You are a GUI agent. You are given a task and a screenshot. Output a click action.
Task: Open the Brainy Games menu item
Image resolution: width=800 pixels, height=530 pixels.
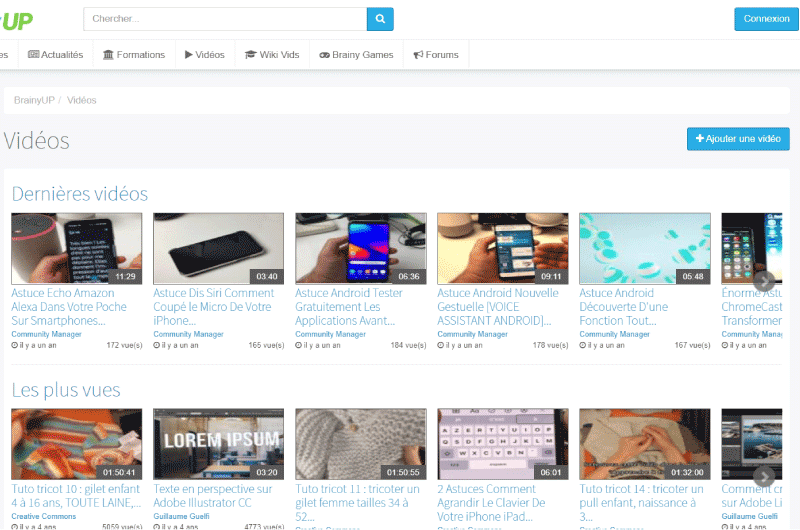pos(356,55)
